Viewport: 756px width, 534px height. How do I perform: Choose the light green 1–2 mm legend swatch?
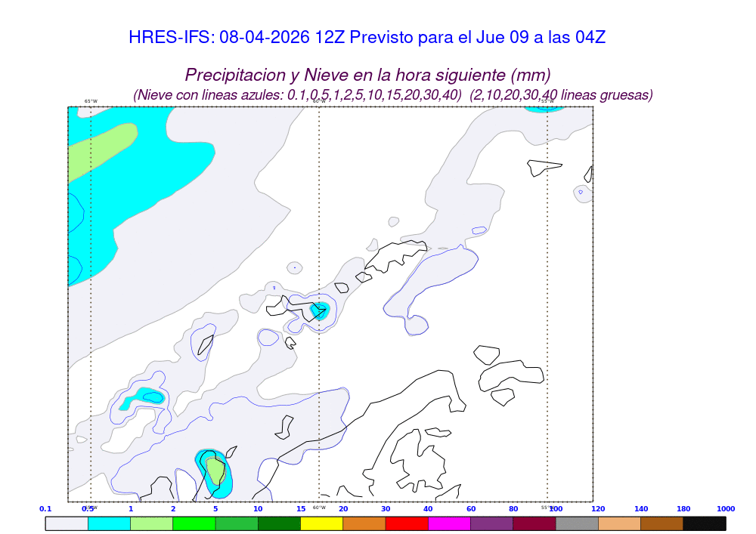pyautogui.click(x=151, y=523)
